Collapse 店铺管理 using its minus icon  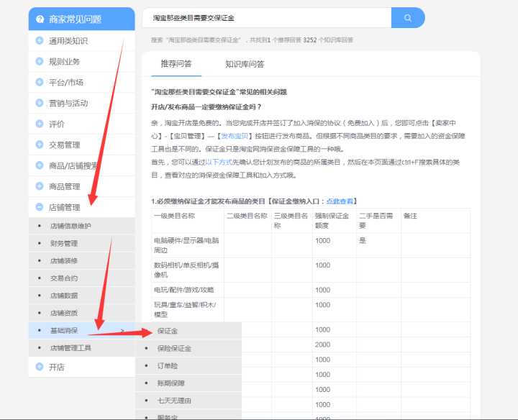pos(40,208)
